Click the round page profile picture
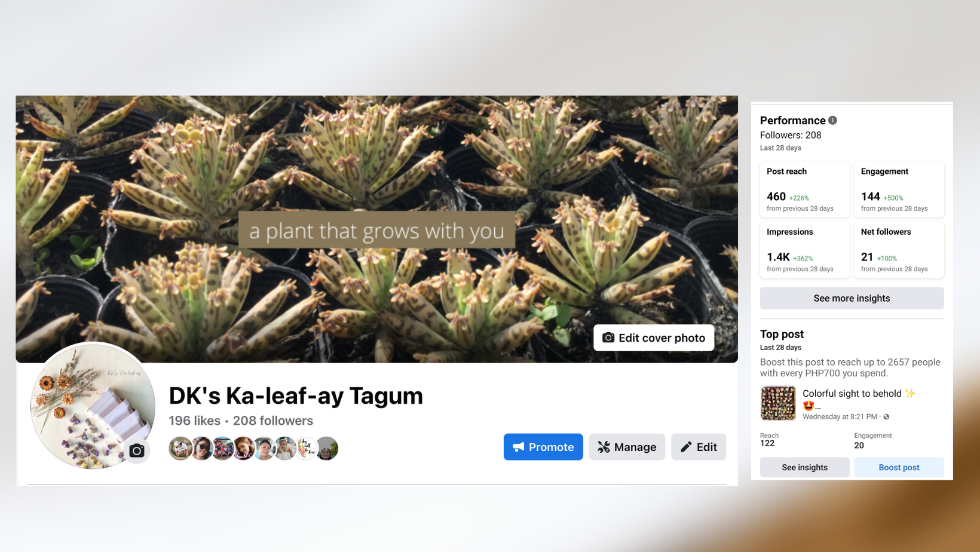Viewport: 980px width, 552px height. pos(93,406)
